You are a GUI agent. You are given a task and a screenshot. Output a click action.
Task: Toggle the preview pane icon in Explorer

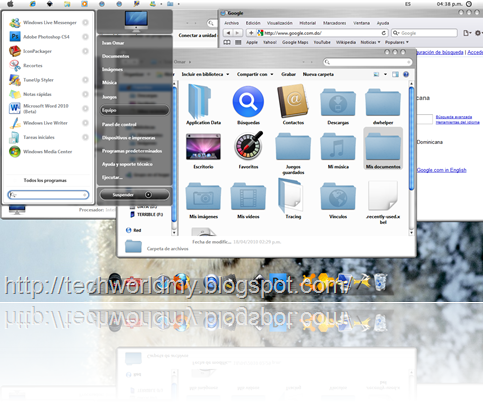point(395,74)
